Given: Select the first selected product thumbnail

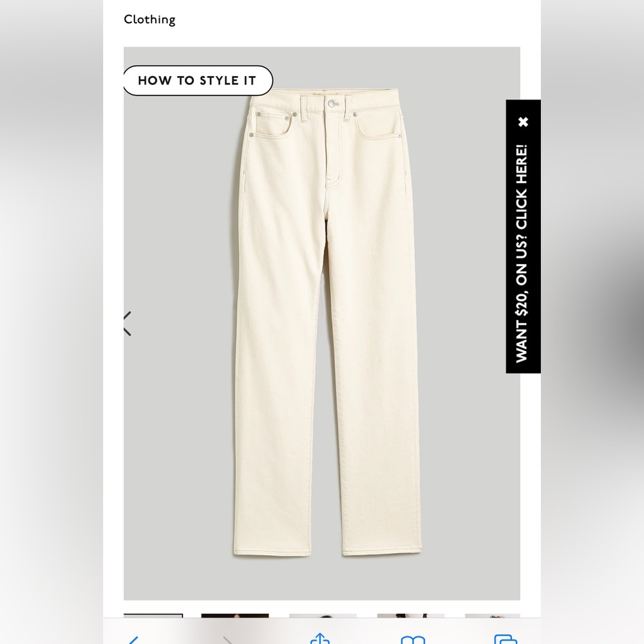Looking at the screenshot, I should [153, 616].
